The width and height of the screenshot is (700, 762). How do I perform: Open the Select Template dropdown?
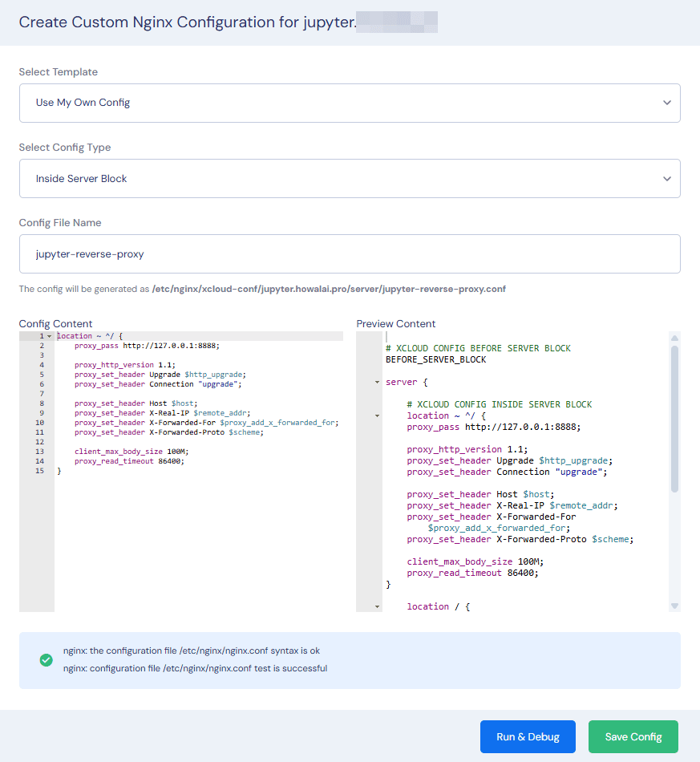(350, 103)
